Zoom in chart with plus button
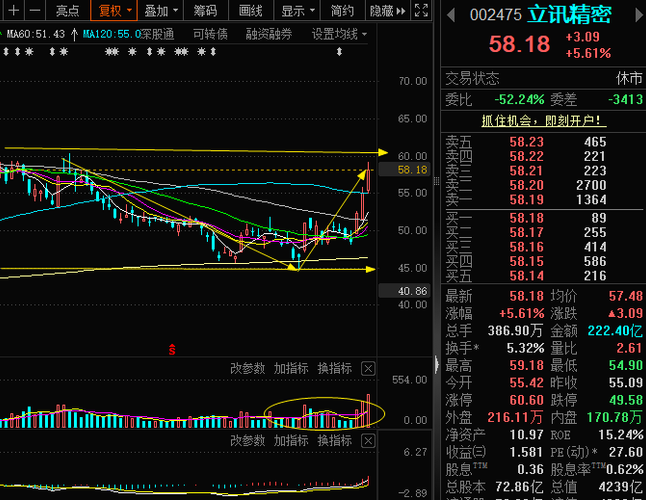The image size is (646, 500). coord(14,10)
